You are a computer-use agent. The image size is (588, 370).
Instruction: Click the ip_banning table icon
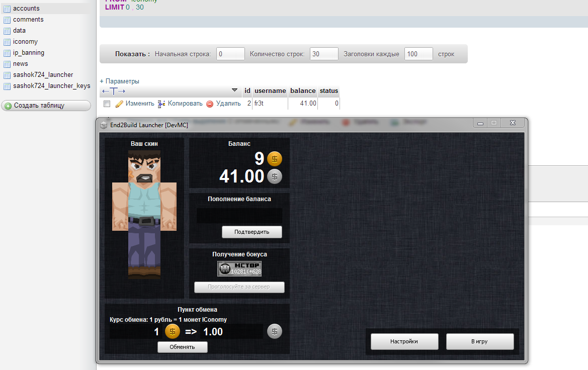[7, 53]
